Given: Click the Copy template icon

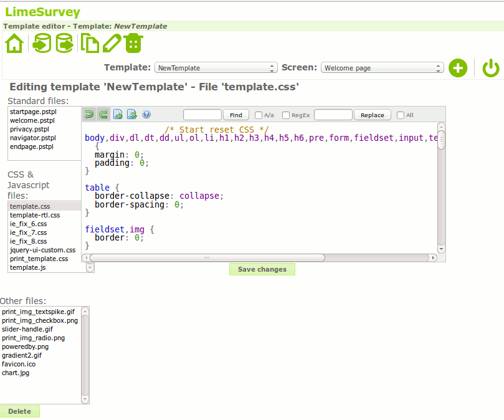Looking at the screenshot, I should (91, 44).
